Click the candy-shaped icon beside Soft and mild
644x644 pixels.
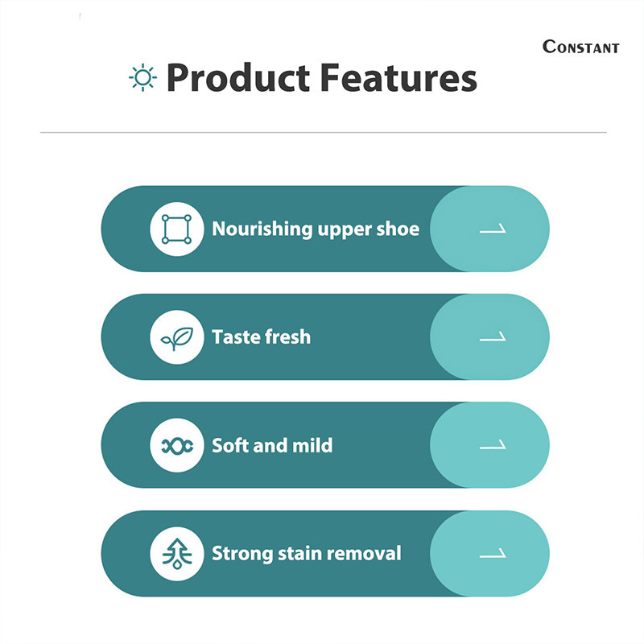click(x=176, y=445)
